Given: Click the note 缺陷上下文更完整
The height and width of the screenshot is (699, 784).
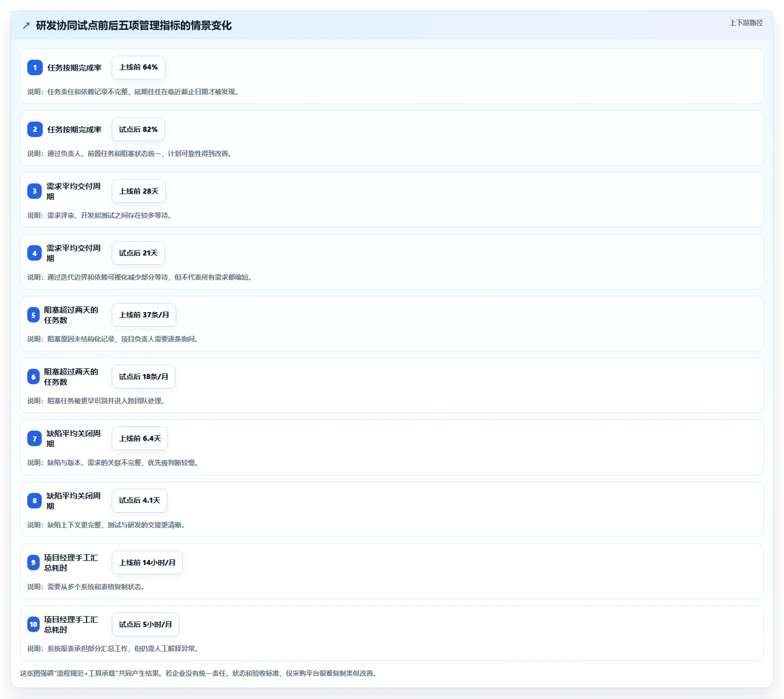Looking at the screenshot, I should pos(106,525).
